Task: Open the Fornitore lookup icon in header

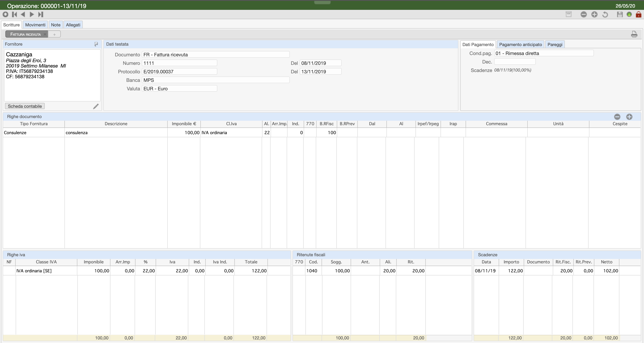Action: coord(96,44)
